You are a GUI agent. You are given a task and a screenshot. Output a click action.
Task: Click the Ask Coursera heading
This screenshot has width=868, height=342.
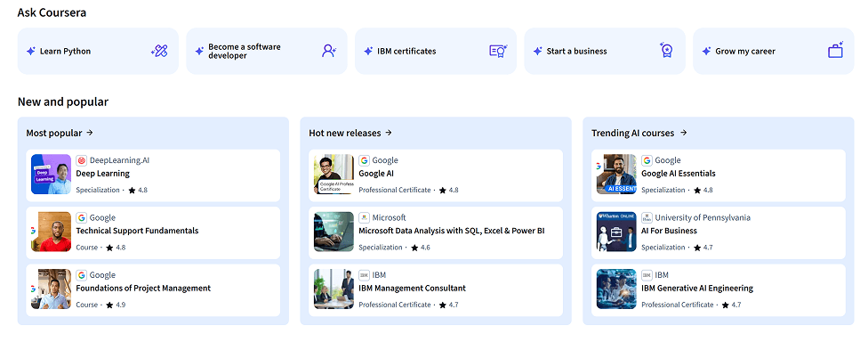52,12
